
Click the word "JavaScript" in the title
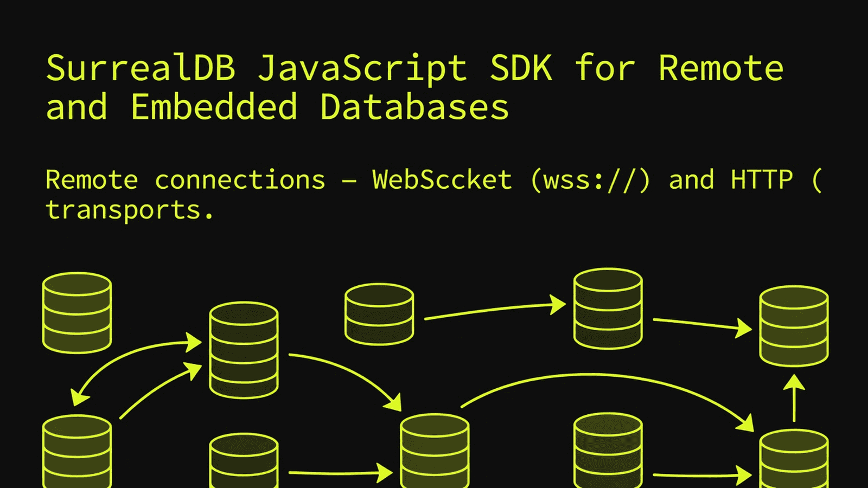[x=362, y=69]
